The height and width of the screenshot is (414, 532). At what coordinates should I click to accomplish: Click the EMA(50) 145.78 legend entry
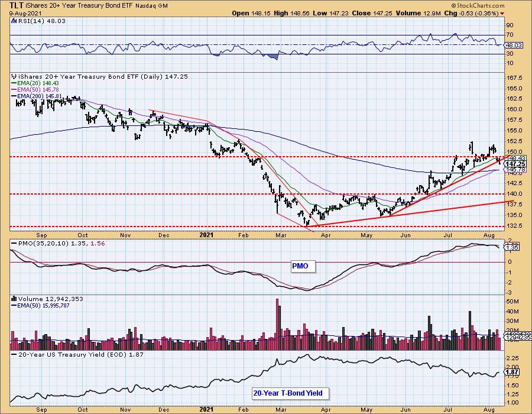pyautogui.click(x=35, y=89)
